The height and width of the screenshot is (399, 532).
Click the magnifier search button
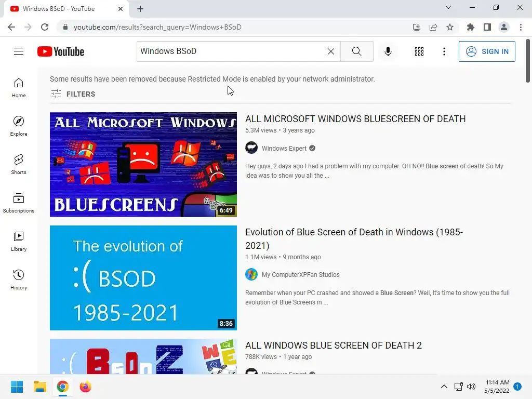pos(356,51)
